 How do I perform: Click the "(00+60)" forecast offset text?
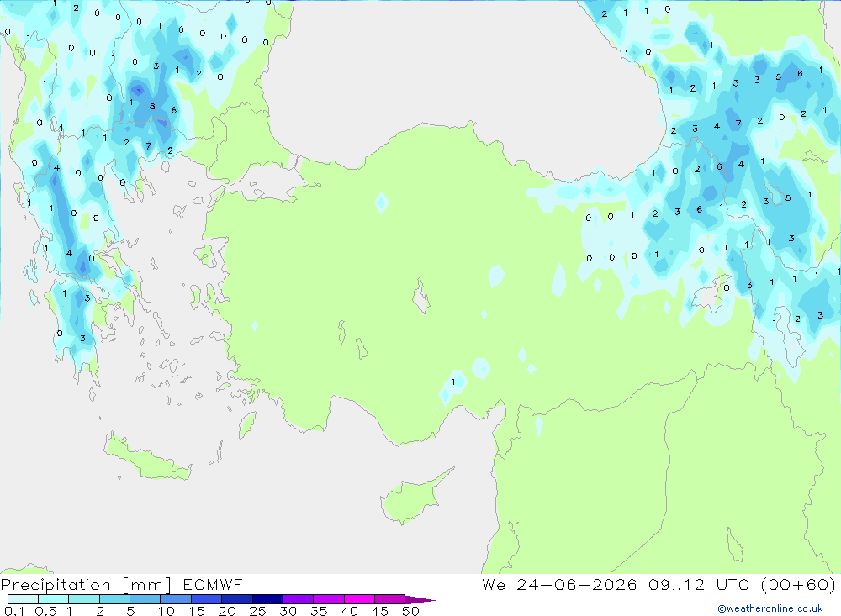pos(798,584)
